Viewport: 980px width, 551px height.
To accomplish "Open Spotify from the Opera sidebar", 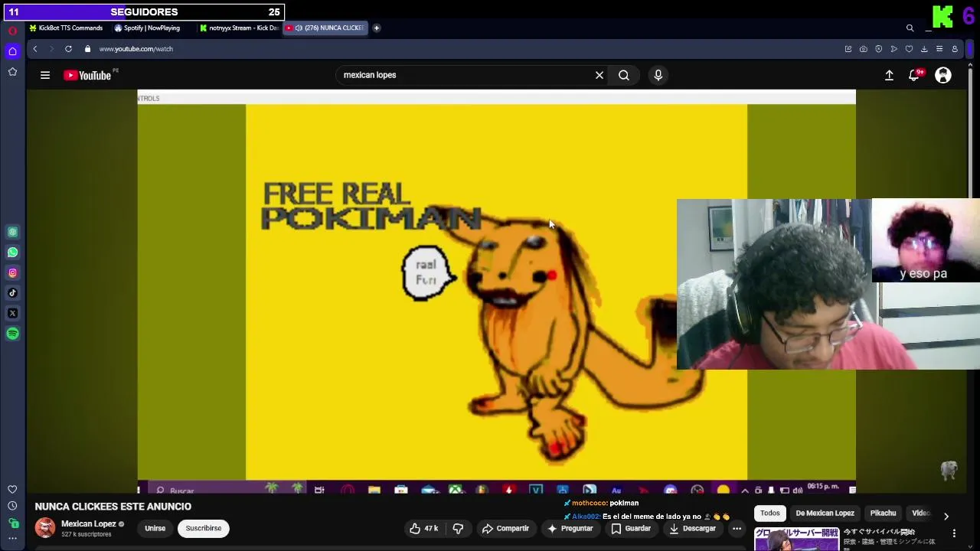I will [x=12, y=334].
